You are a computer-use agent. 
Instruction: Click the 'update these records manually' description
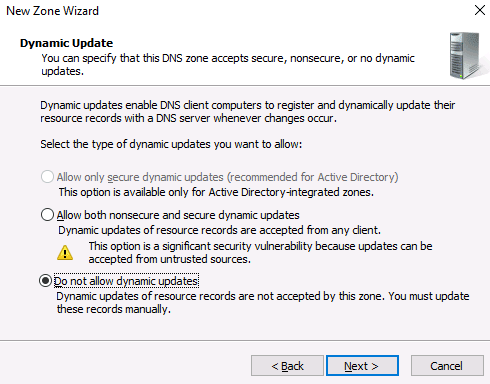[263, 302]
